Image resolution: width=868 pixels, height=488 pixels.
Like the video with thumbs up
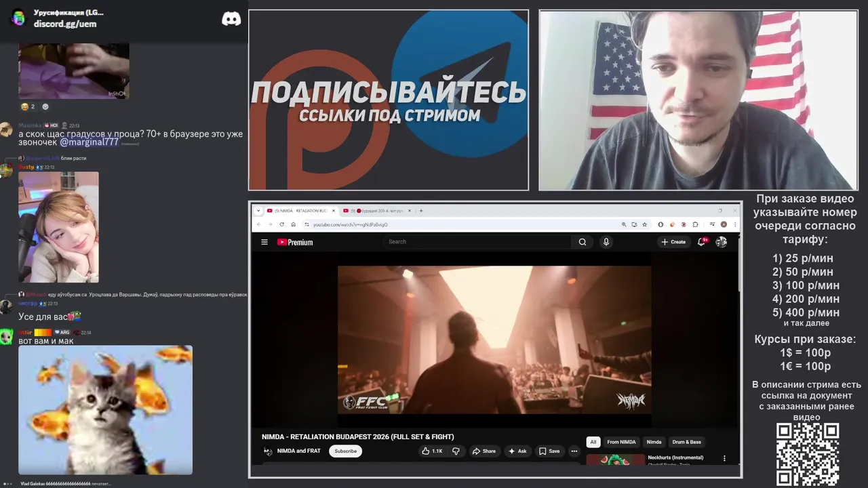coord(431,451)
